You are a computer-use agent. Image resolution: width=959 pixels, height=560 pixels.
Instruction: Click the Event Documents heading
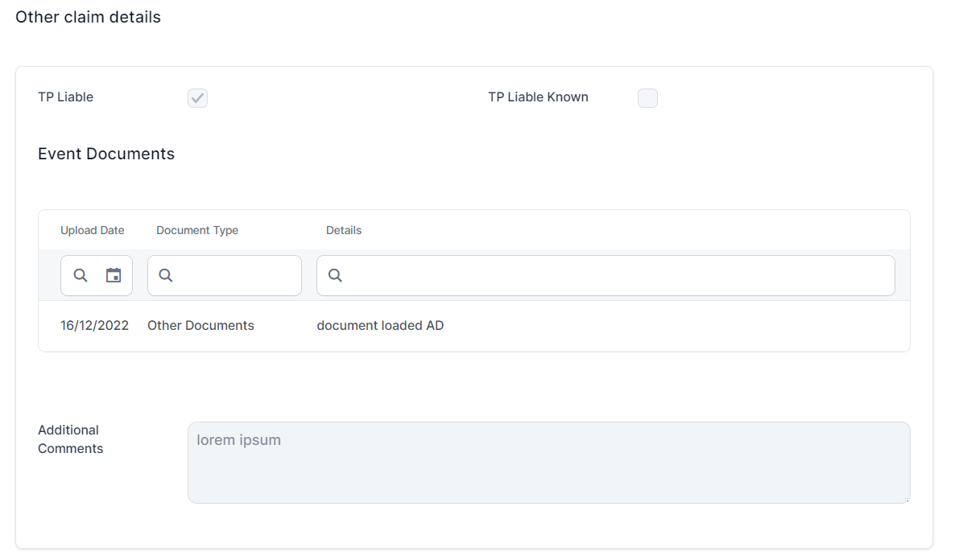106,154
